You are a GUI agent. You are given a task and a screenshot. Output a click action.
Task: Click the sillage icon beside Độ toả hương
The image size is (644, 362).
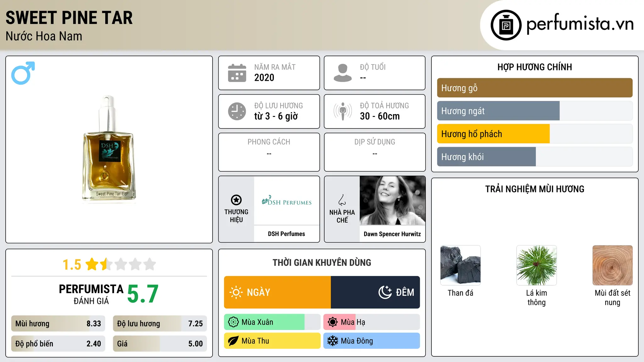343,111
